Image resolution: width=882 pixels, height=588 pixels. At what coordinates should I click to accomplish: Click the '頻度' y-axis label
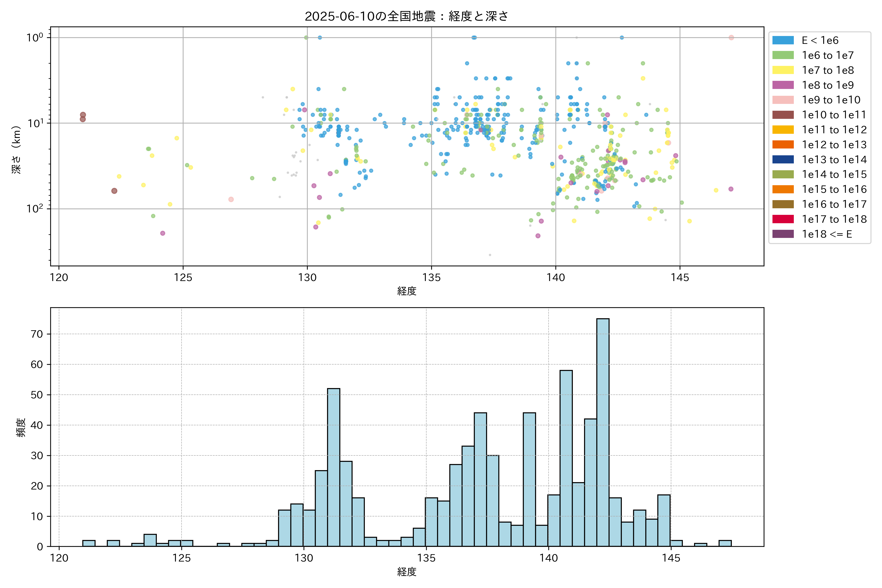point(21,427)
